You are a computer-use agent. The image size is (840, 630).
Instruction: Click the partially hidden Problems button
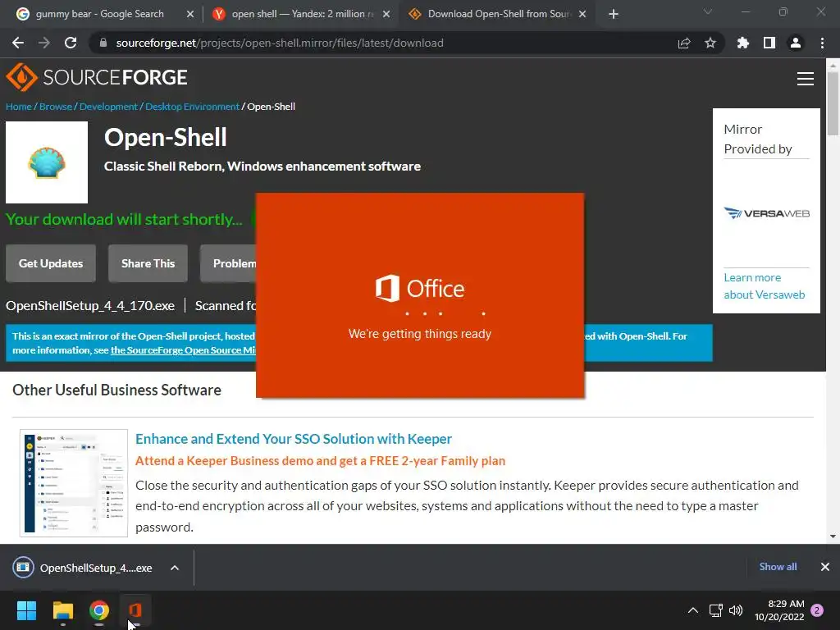click(229, 263)
